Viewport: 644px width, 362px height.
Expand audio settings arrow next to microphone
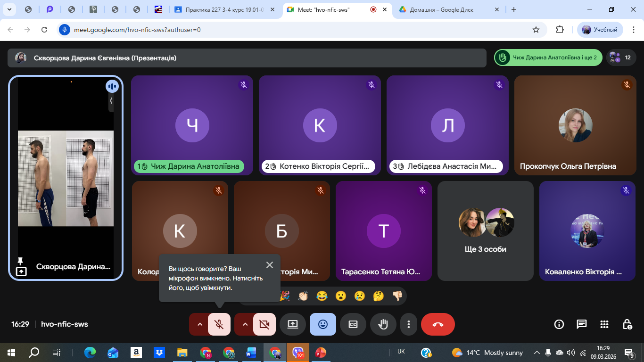click(x=199, y=324)
